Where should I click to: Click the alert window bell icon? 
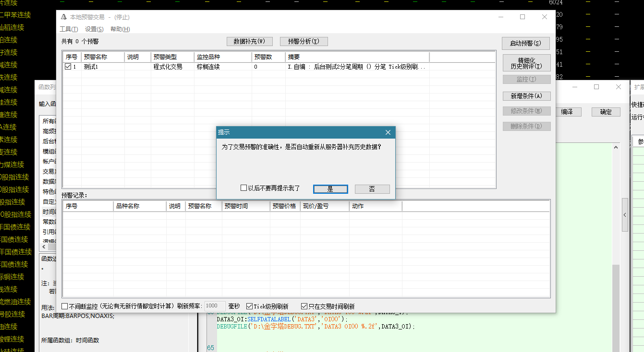point(63,17)
